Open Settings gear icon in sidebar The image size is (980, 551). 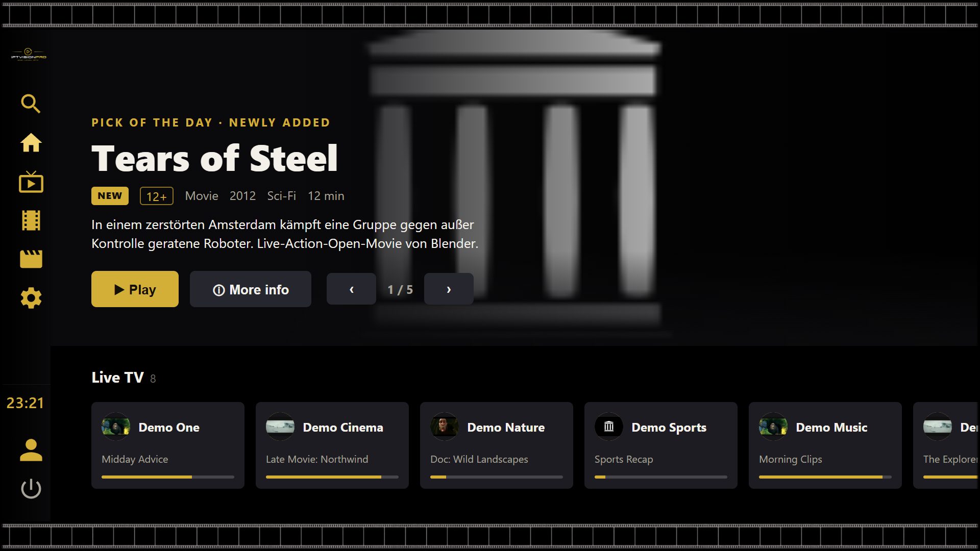tap(31, 298)
